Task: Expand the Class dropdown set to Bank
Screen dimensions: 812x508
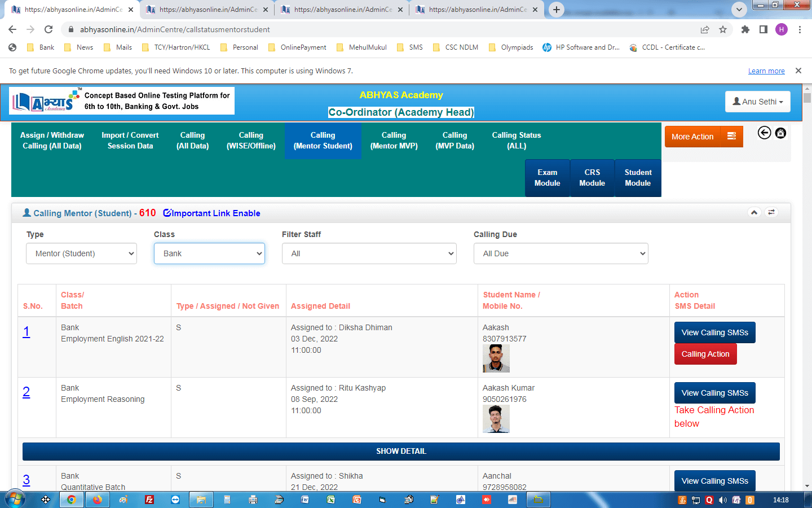Action: tap(209, 253)
